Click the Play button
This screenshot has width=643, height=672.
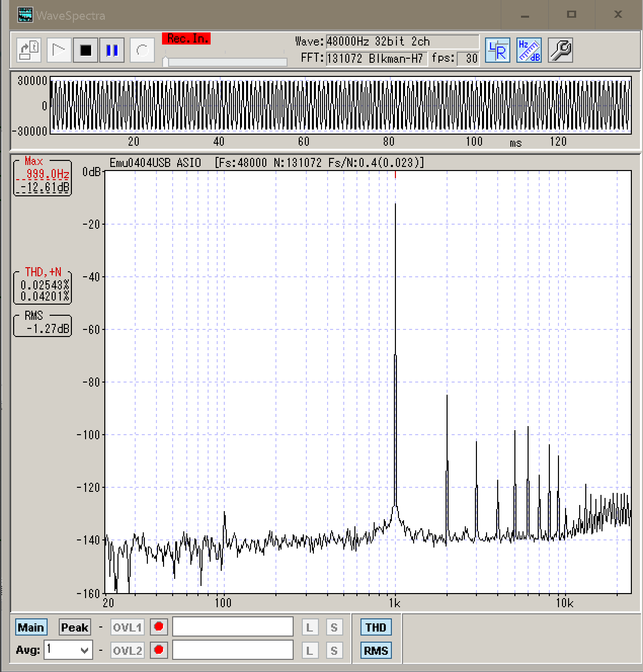point(59,50)
